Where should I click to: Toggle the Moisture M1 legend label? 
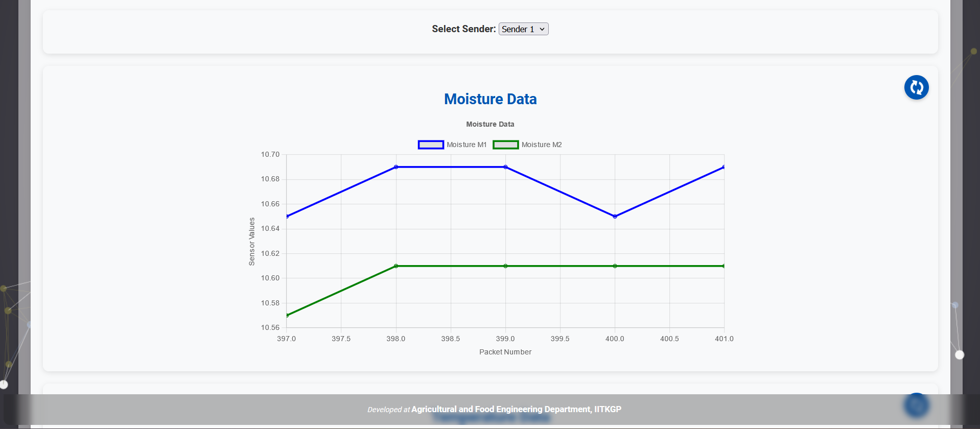click(466, 145)
